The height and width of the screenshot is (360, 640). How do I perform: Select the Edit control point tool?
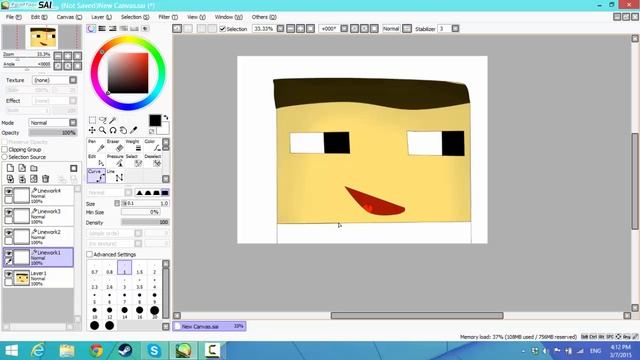[x=96, y=161]
